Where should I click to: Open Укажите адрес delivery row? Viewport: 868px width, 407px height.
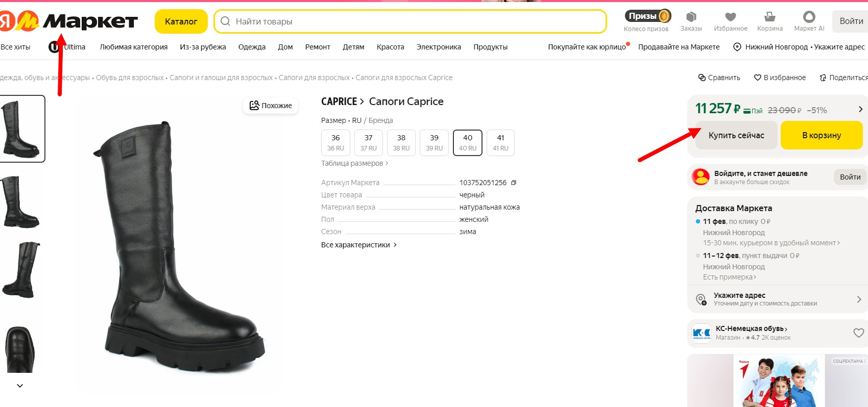[x=778, y=299]
